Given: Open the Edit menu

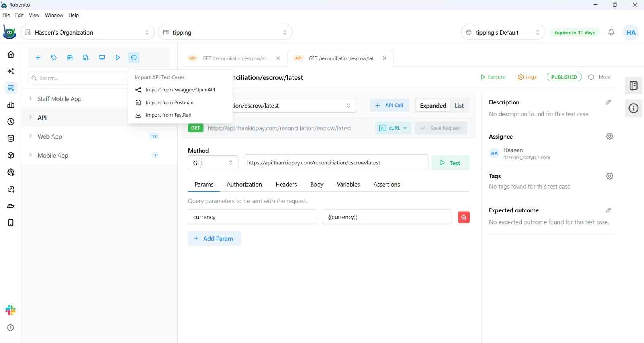Looking at the screenshot, I should (x=19, y=15).
